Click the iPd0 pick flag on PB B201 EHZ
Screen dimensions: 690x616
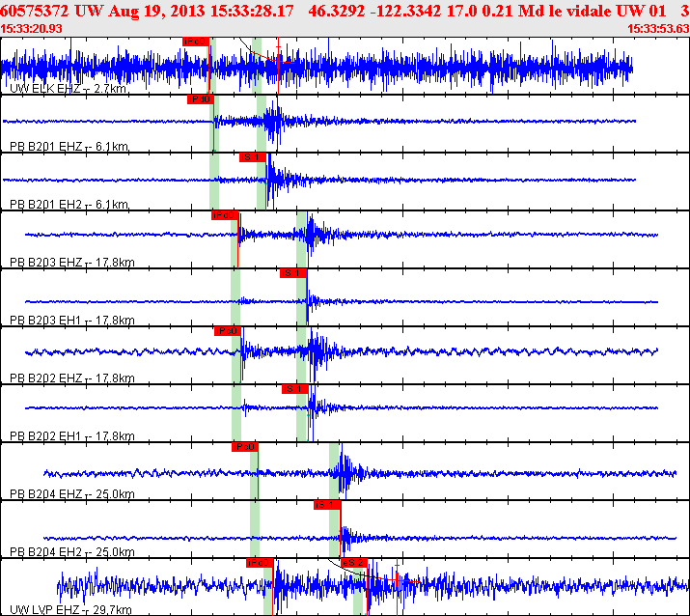tap(200, 99)
